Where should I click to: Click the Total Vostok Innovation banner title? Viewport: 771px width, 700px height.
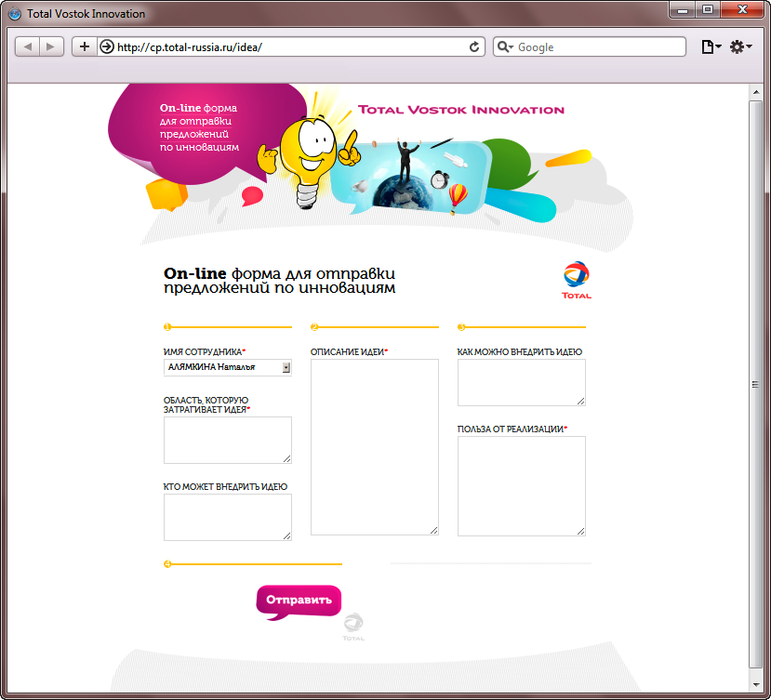460,110
